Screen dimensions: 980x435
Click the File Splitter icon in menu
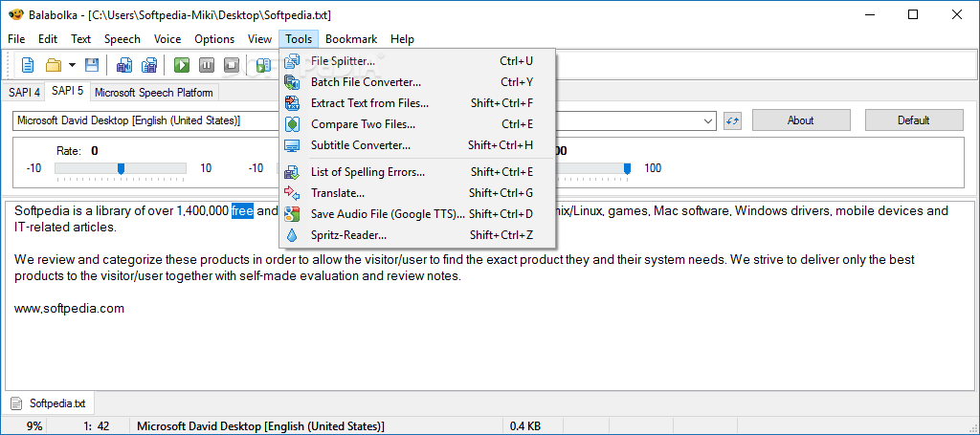click(x=292, y=61)
